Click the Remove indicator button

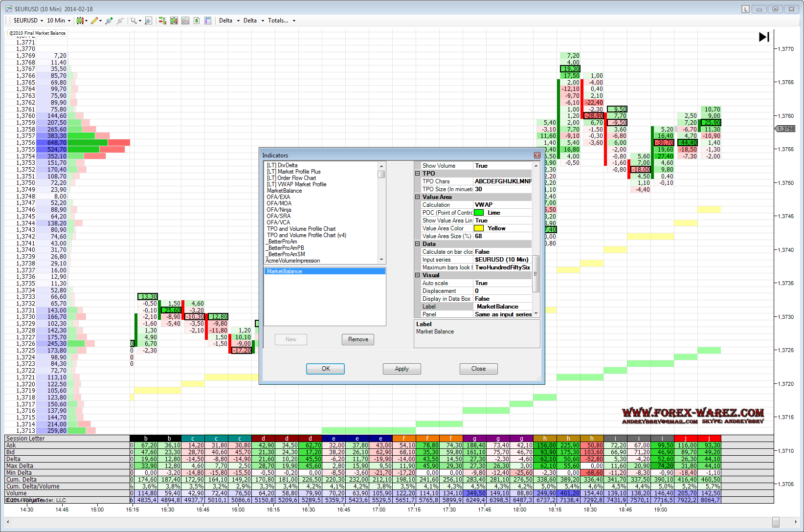(x=358, y=339)
